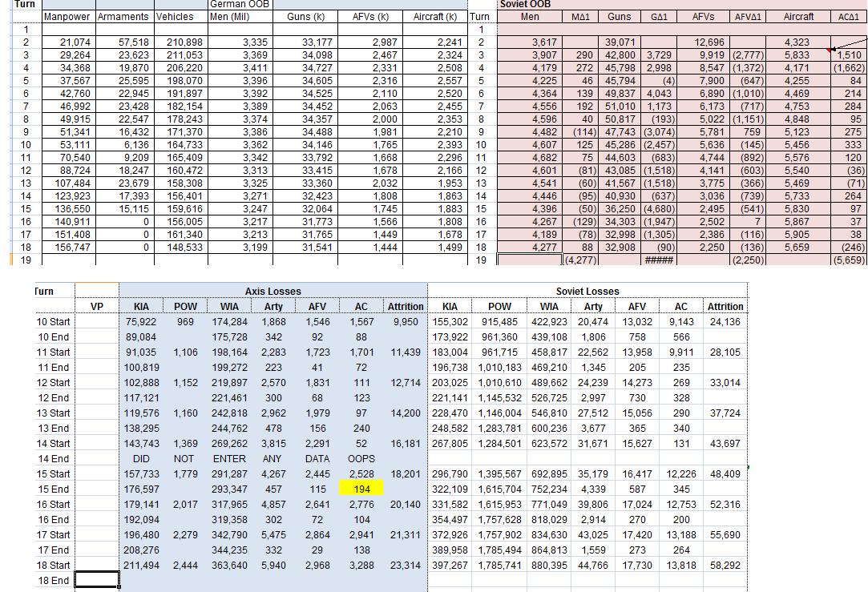Click the 10 Start row label

(54, 321)
